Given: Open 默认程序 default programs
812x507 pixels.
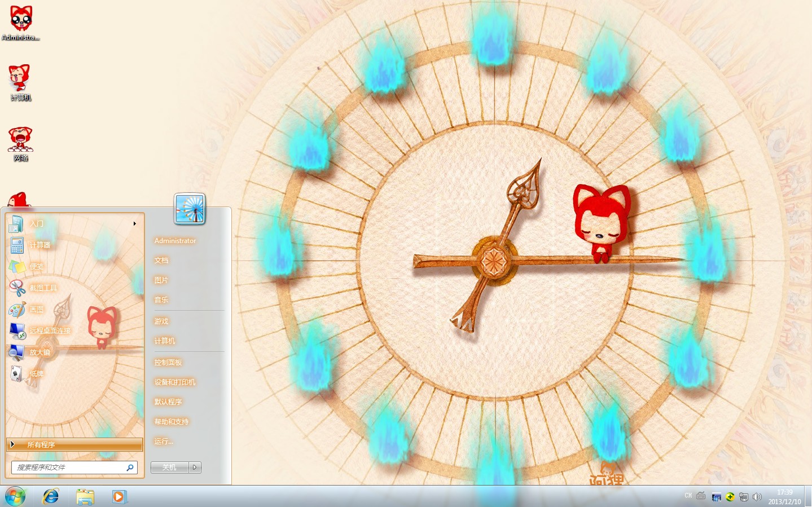Looking at the screenshot, I should [168, 402].
